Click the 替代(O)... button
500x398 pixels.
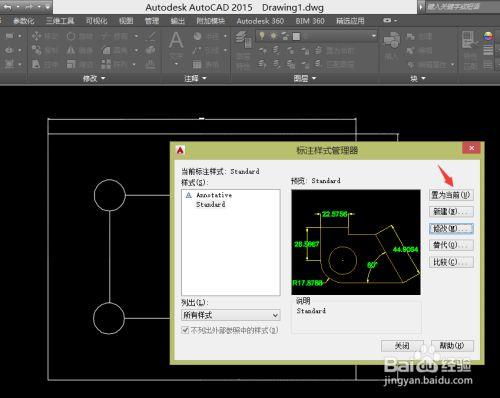[x=451, y=245]
